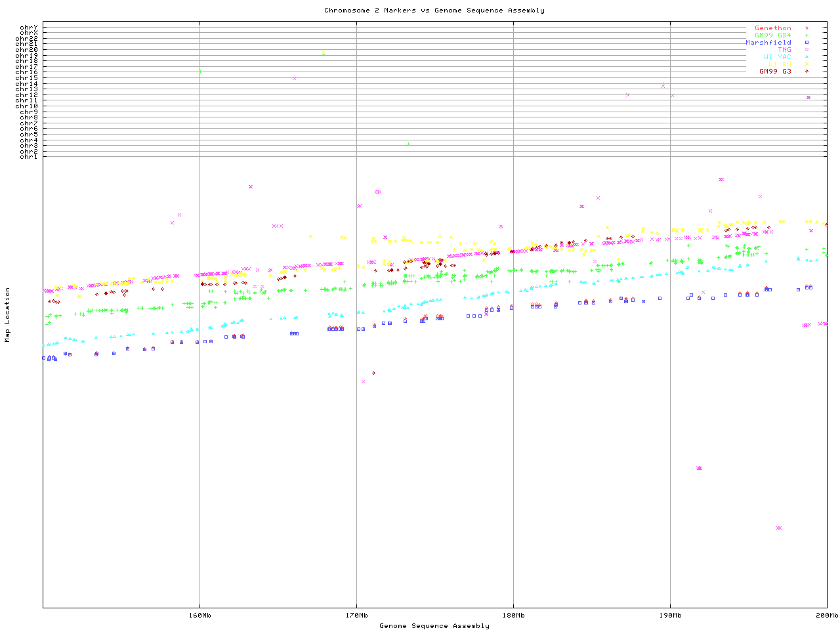840x630 pixels.
Task: Click the red Genethon diamond legend marker
Action: (x=807, y=28)
